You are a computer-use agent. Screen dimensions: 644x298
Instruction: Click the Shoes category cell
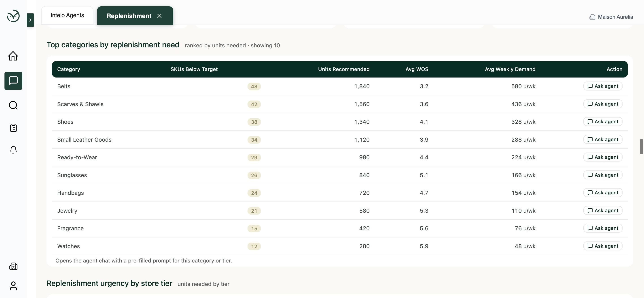(65, 122)
